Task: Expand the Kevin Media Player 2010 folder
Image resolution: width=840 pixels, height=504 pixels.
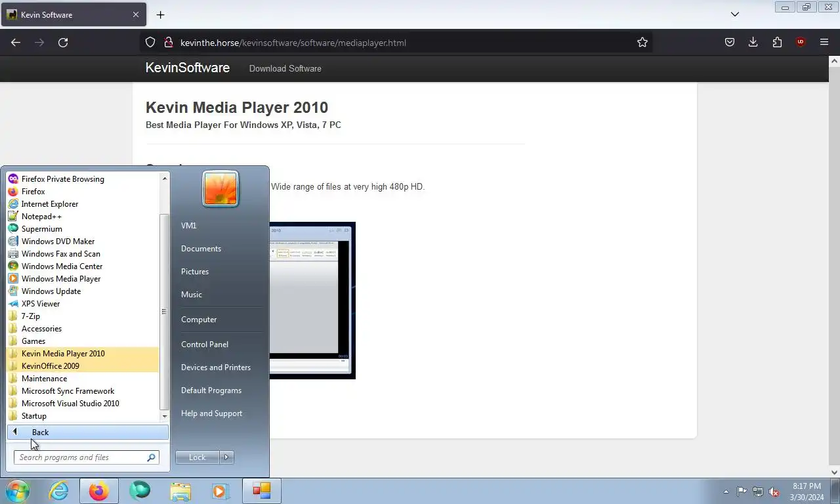Action: point(83,353)
